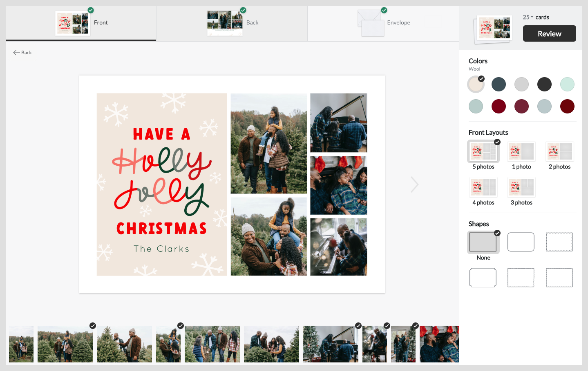Image resolution: width=588 pixels, height=371 pixels.
Task: Select the 5 photos front layout
Action: coord(483,151)
